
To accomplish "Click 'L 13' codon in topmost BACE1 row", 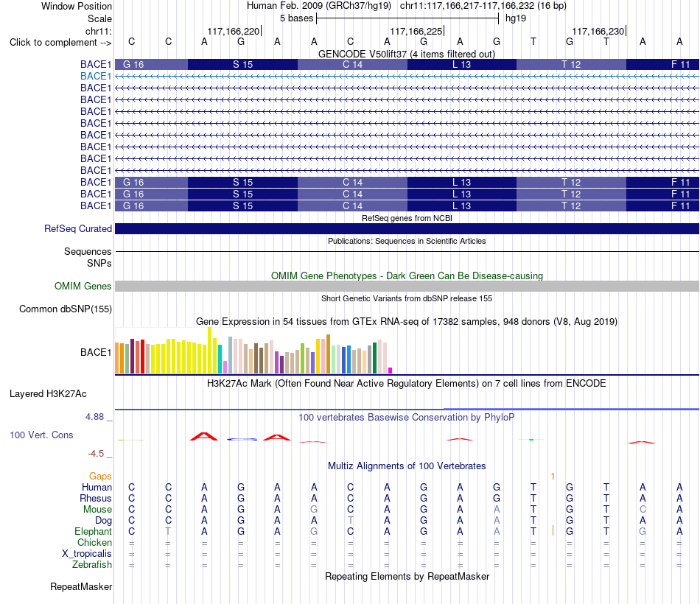I will [461, 64].
